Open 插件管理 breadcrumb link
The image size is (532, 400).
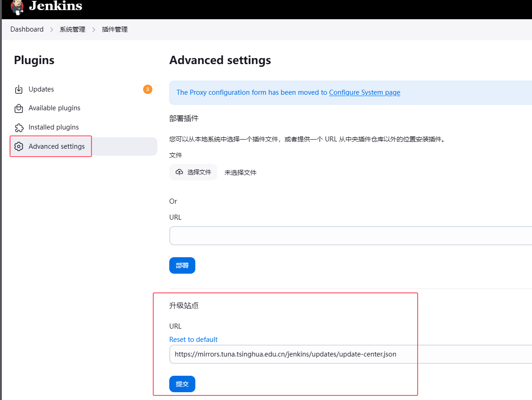pos(115,30)
